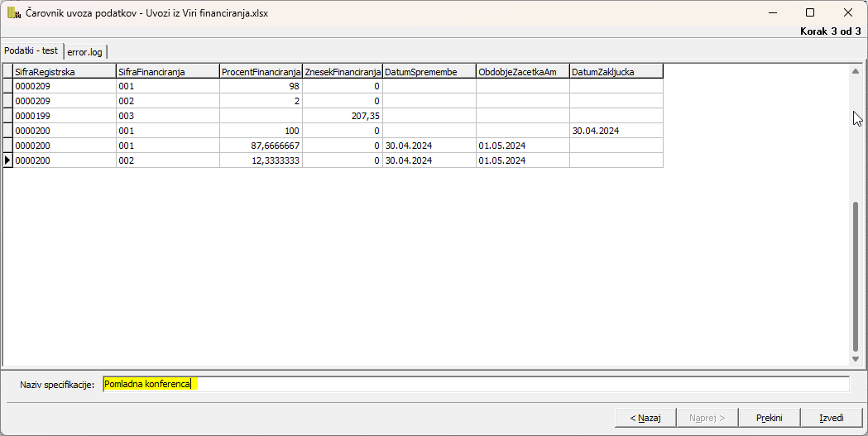
Task: Select the percent cell with value 2
Action: click(x=261, y=101)
